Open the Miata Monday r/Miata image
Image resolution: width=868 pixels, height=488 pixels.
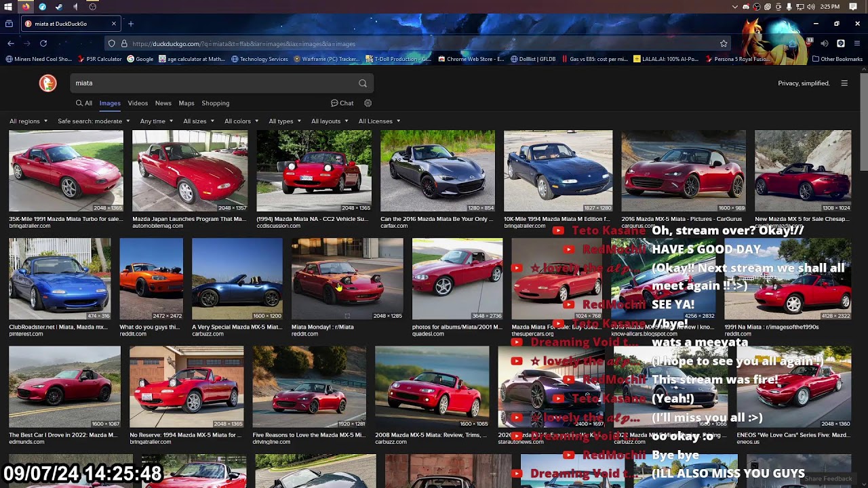347,279
